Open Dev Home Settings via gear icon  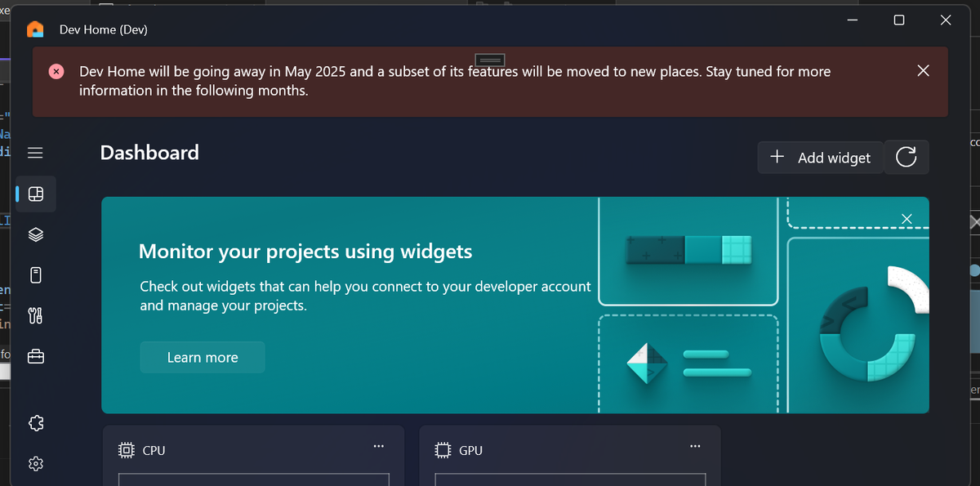click(35, 463)
